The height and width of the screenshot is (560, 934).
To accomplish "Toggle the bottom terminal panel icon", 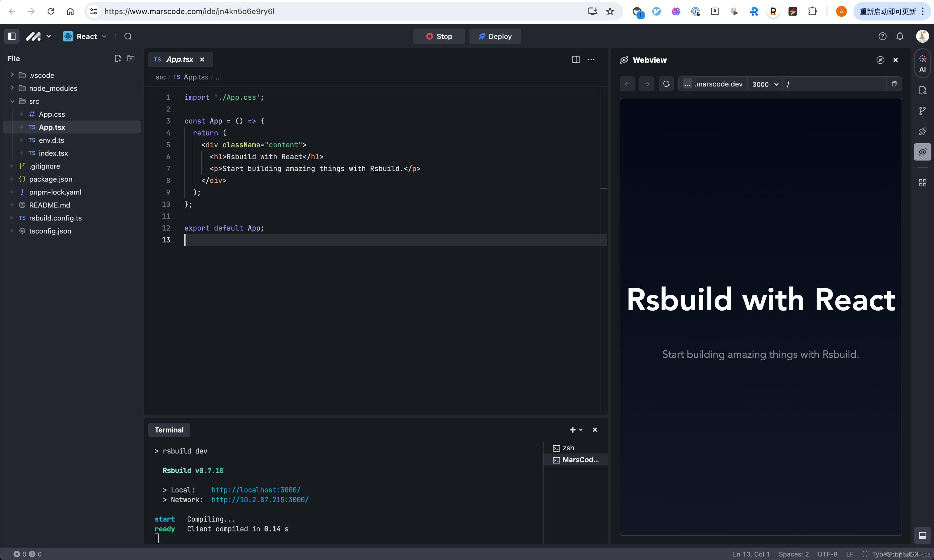I will (x=922, y=536).
